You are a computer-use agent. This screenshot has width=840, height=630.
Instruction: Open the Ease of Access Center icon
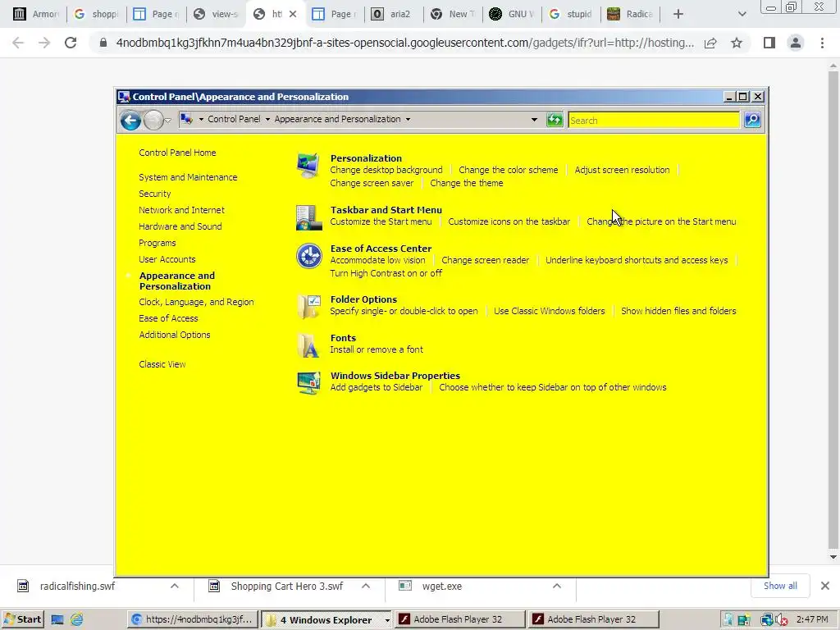point(308,256)
